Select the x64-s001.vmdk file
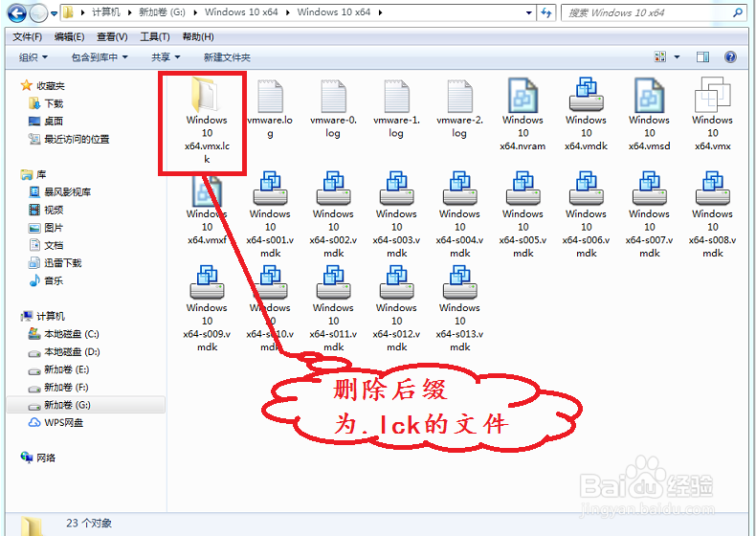Image resolution: width=756 pixels, height=536 pixels. (x=270, y=214)
